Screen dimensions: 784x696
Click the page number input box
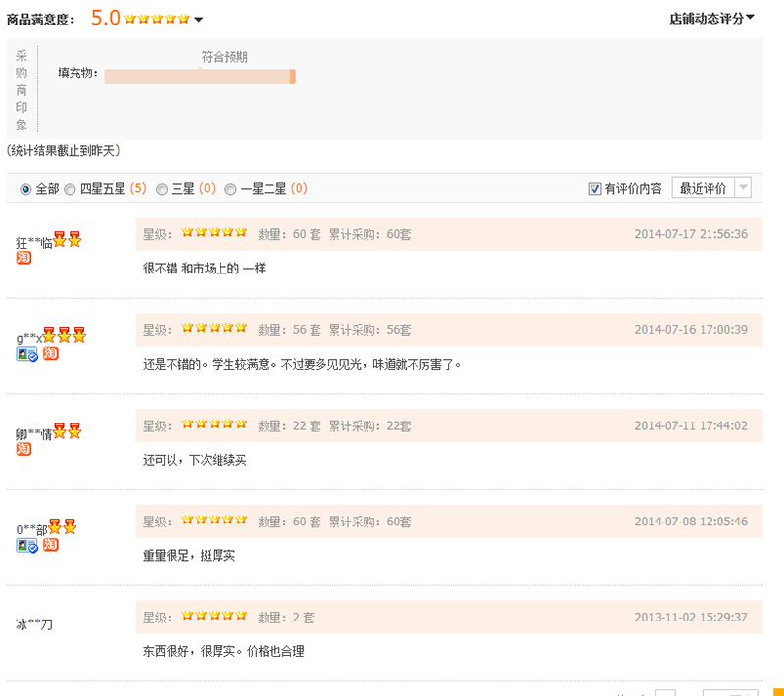(664, 692)
